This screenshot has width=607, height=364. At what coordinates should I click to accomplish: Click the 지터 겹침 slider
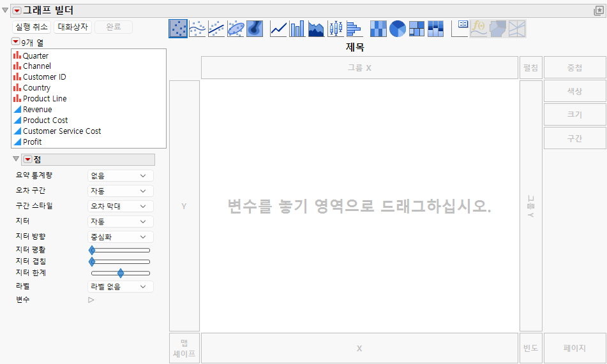[x=121, y=261]
